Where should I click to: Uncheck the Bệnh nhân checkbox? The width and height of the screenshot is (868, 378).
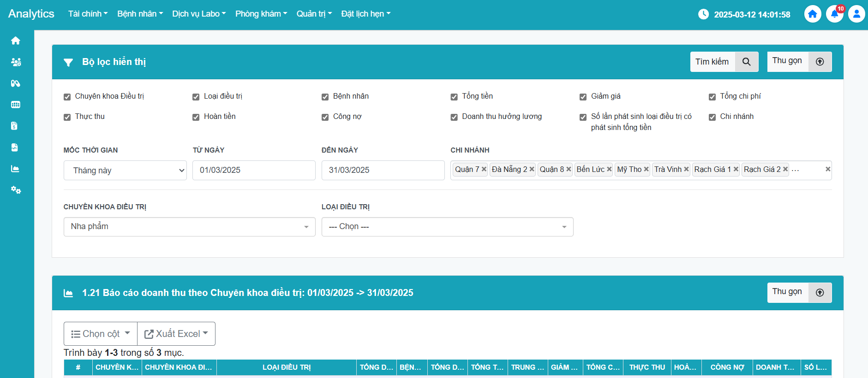coord(325,97)
